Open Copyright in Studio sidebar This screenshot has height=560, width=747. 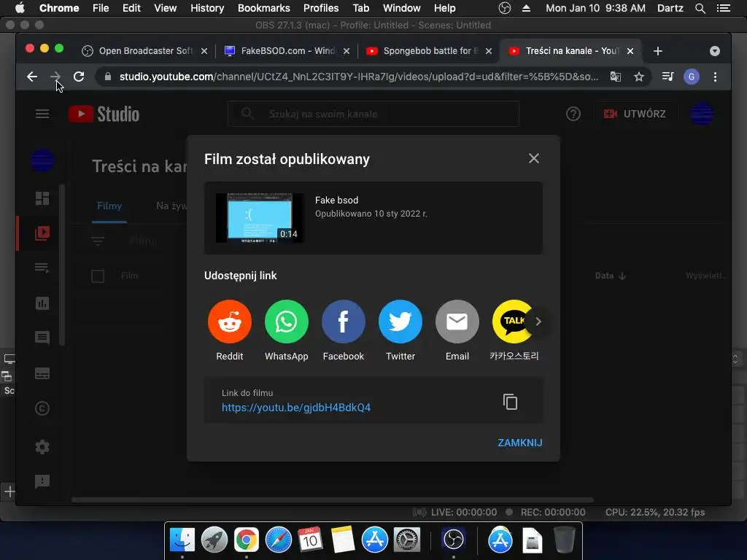(x=42, y=408)
